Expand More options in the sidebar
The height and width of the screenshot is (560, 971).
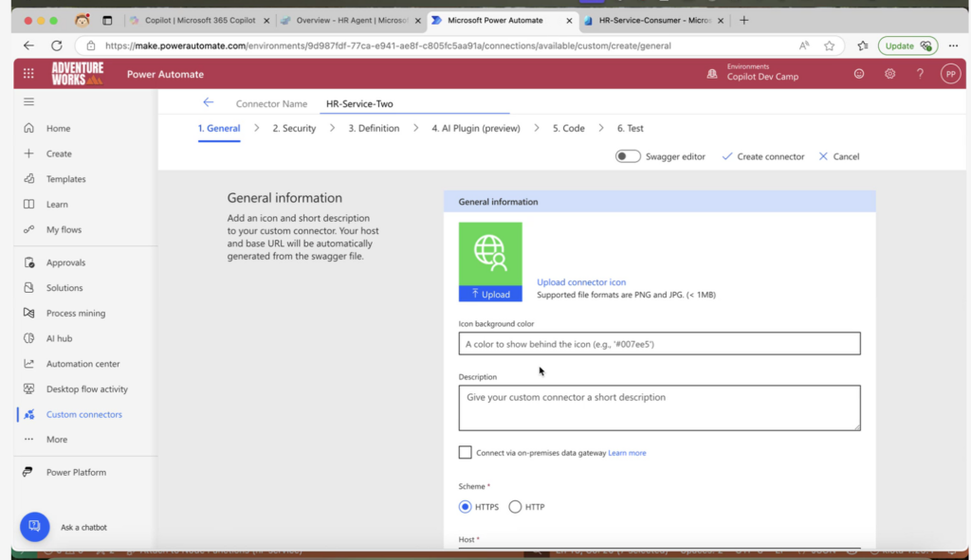tap(56, 440)
